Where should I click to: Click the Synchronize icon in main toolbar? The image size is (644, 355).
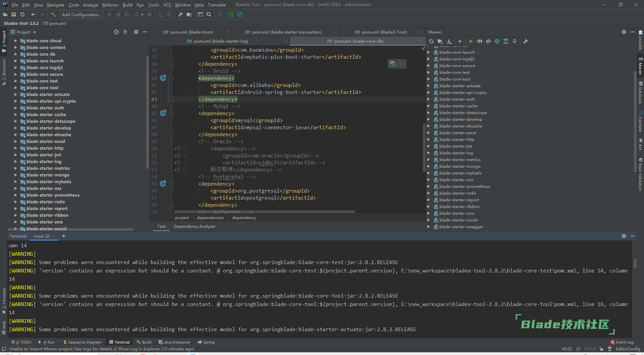[x=22, y=14]
